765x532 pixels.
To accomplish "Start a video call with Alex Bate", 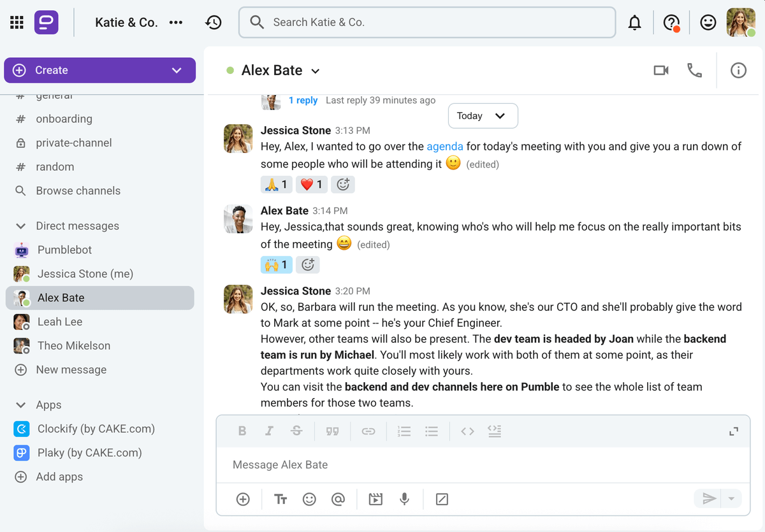I will click(x=661, y=70).
